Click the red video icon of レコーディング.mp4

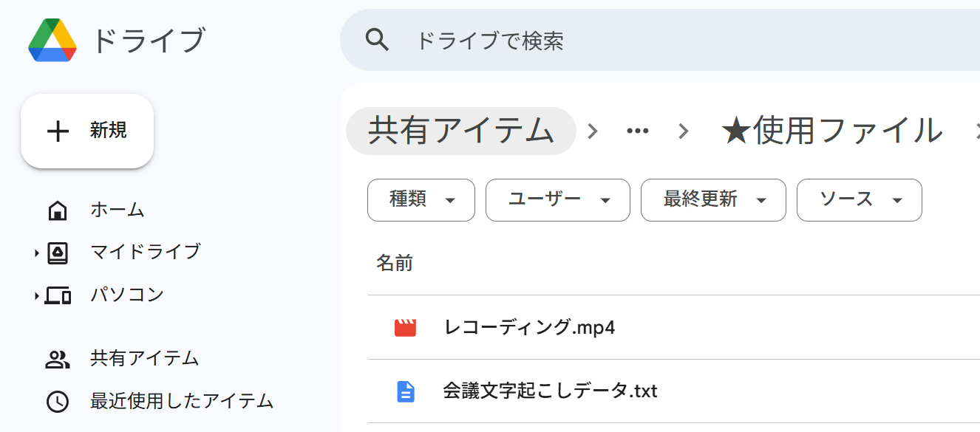click(x=405, y=327)
